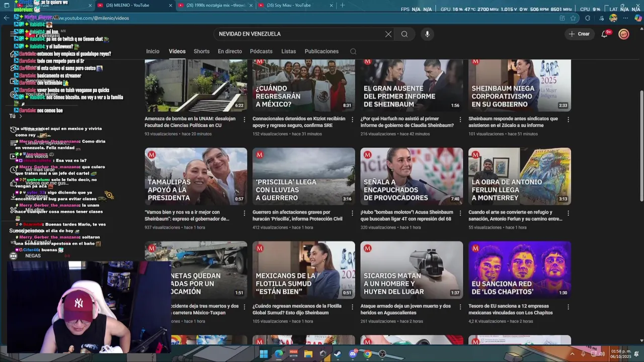The image size is (644, 362).
Task: Open options for Antonio Ferlun arte video
Action: pyautogui.click(x=568, y=213)
